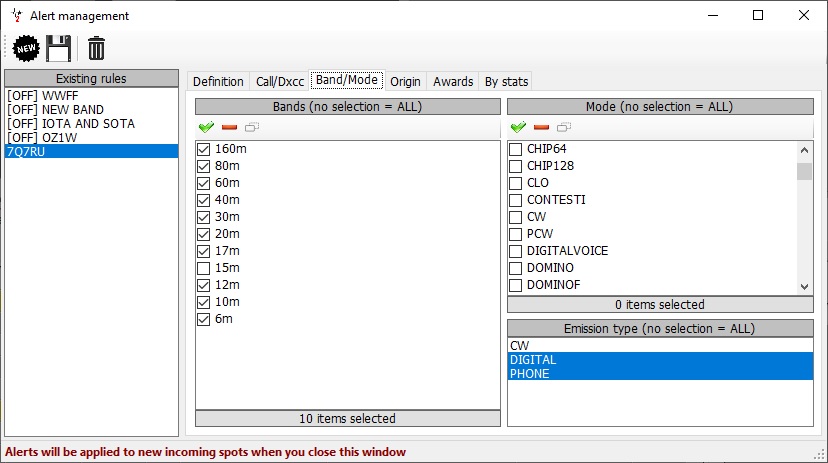
Task: Select CW emission type
Action: [660, 345]
